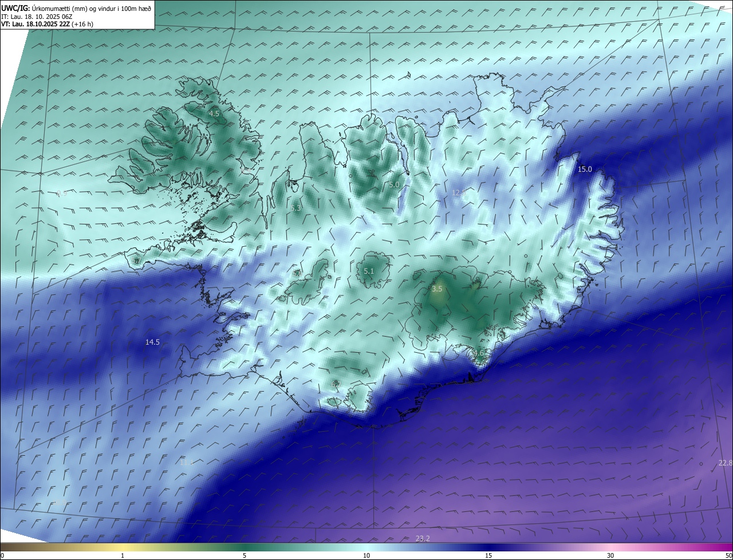Click the 30 tick on the color scale
733x560 pixels.
pos(610,555)
